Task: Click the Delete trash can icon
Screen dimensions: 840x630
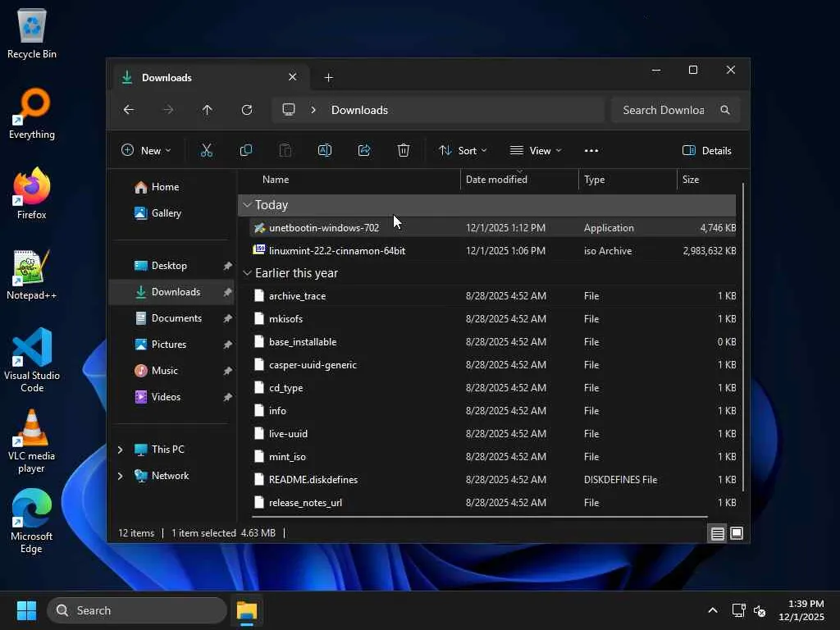Action: [x=404, y=151]
